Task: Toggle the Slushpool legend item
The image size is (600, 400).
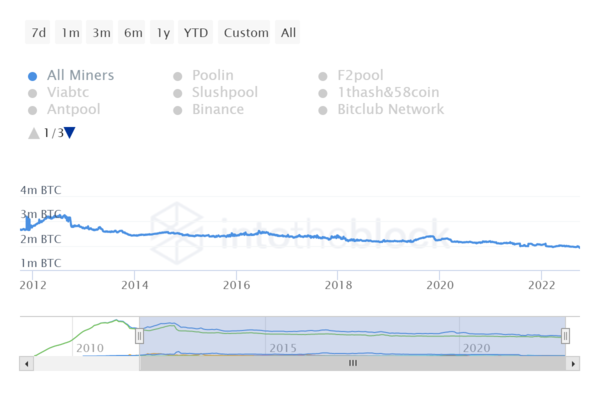Action: tap(224, 92)
